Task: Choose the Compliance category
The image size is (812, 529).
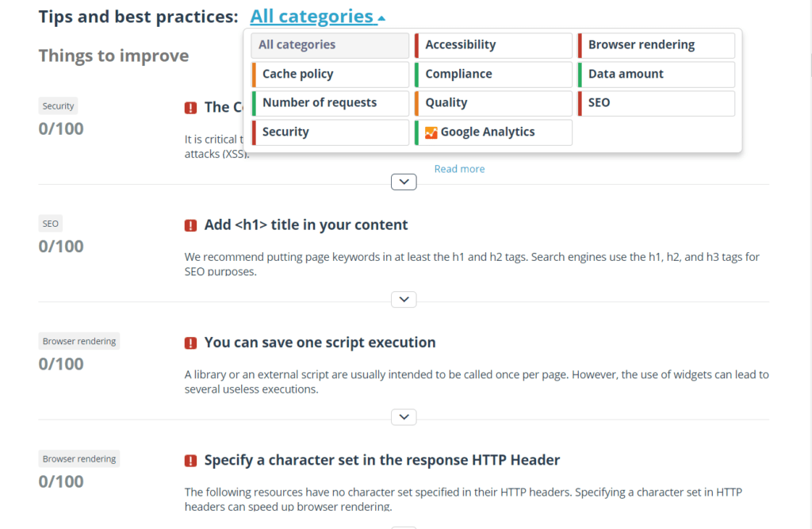Action: tap(493, 74)
